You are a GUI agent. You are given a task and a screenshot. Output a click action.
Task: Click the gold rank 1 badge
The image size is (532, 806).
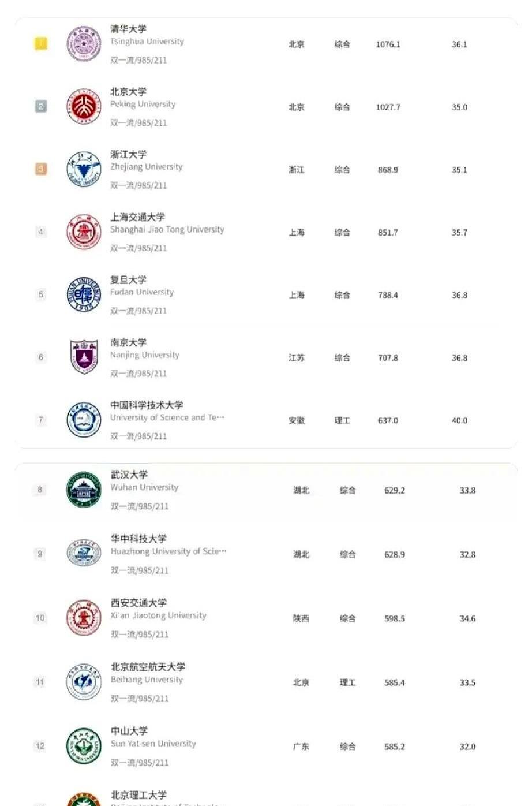41,43
